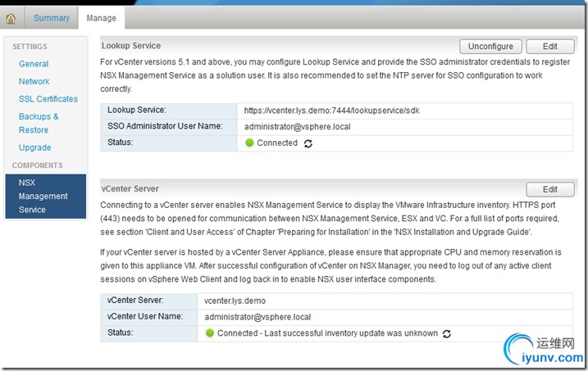The height and width of the screenshot is (371, 588).
Task: Click the 'Lookup Service:' row label
Action: click(136, 110)
